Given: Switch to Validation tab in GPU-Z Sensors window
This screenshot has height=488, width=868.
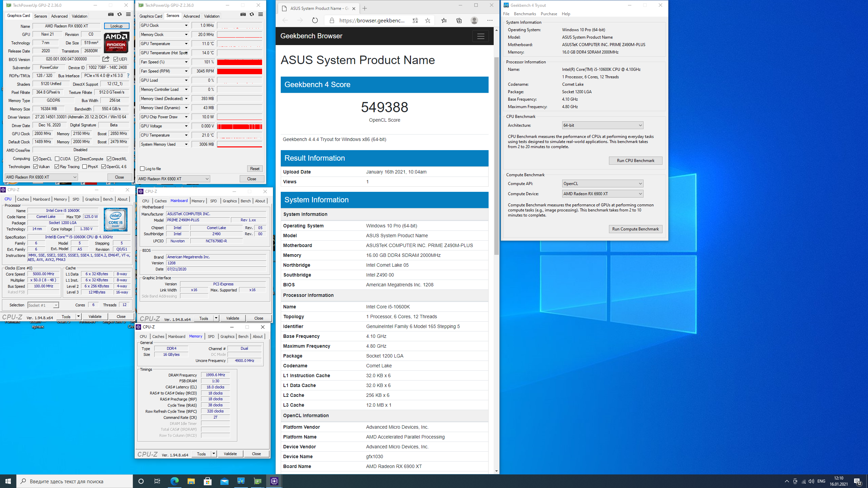Looking at the screenshot, I should (212, 16).
